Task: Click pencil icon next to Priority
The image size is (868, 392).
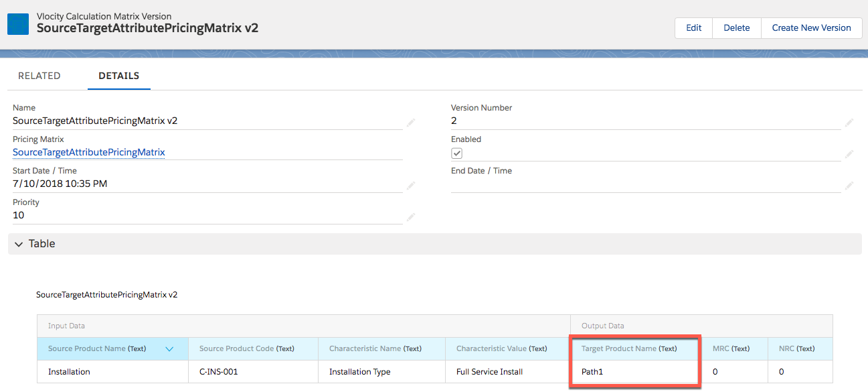Action: [411, 217]
